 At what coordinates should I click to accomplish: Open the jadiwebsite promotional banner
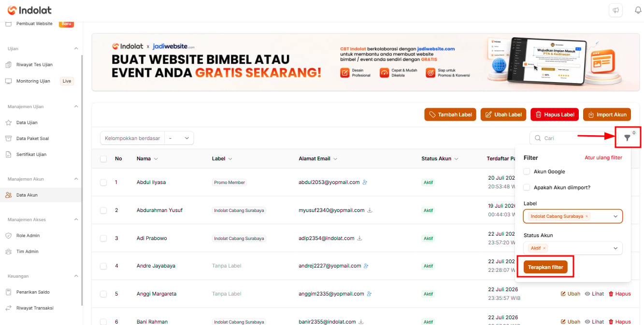click(x=365, y=62)
